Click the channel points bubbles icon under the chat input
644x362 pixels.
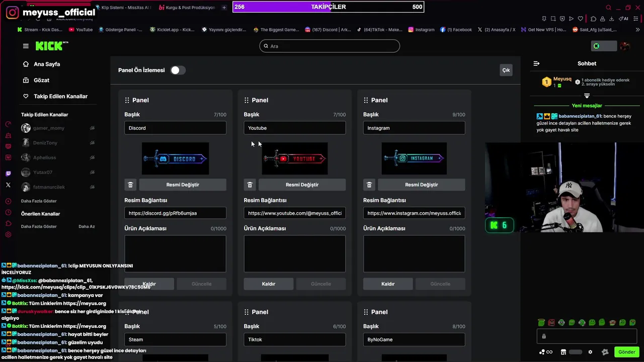(x=542, y=352)
